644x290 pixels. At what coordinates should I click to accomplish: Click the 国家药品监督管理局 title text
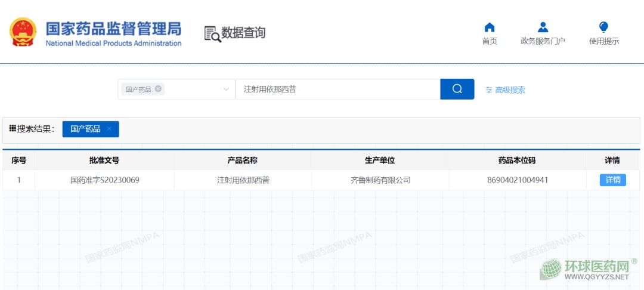coord(113,29)
